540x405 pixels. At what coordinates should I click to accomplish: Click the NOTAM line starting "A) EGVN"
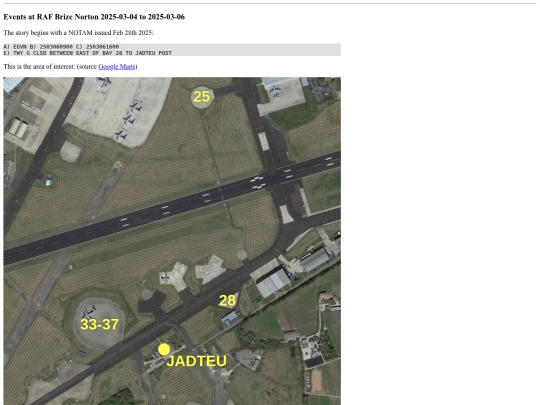click(61, 46)
